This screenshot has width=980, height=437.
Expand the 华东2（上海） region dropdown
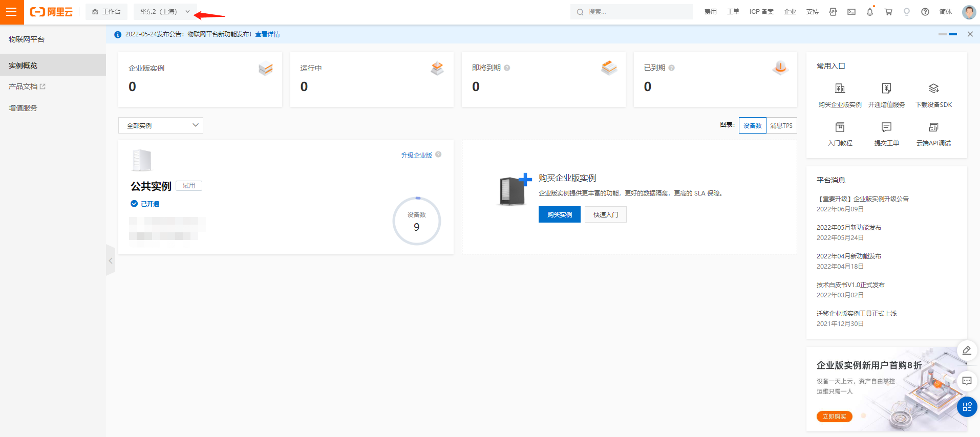pos(165,12)
